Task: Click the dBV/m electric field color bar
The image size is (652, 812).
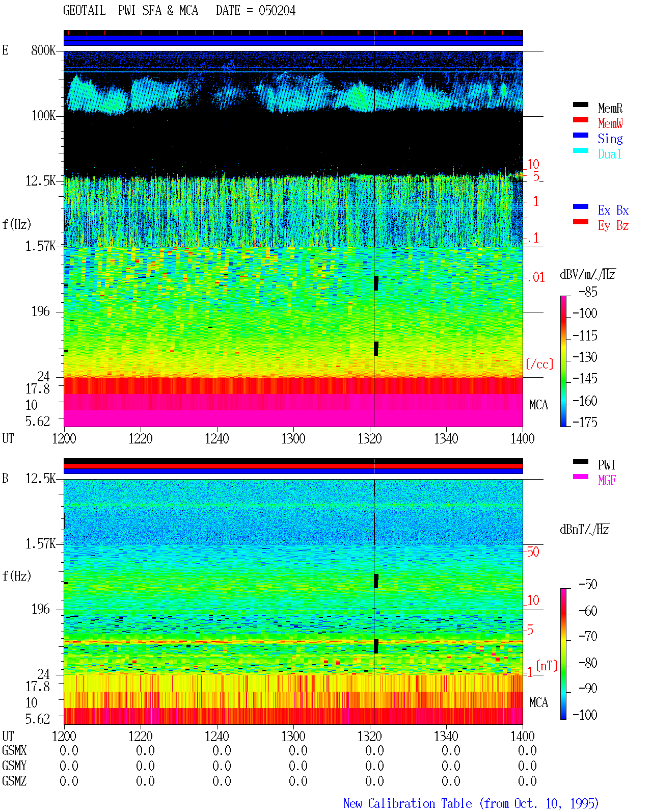Action: [563, 361]
